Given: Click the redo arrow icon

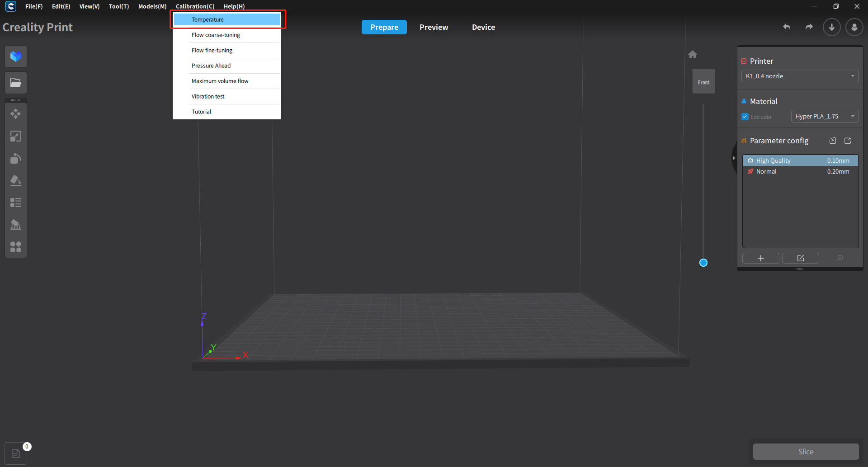Looking at the screenshot, I should point(809,27).
